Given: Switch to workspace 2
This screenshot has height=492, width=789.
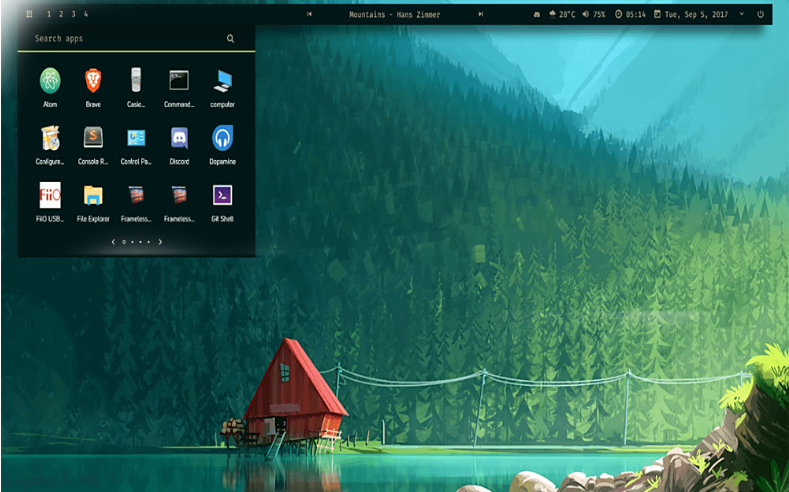Looking at the screenshot, I should coord(61,14).
